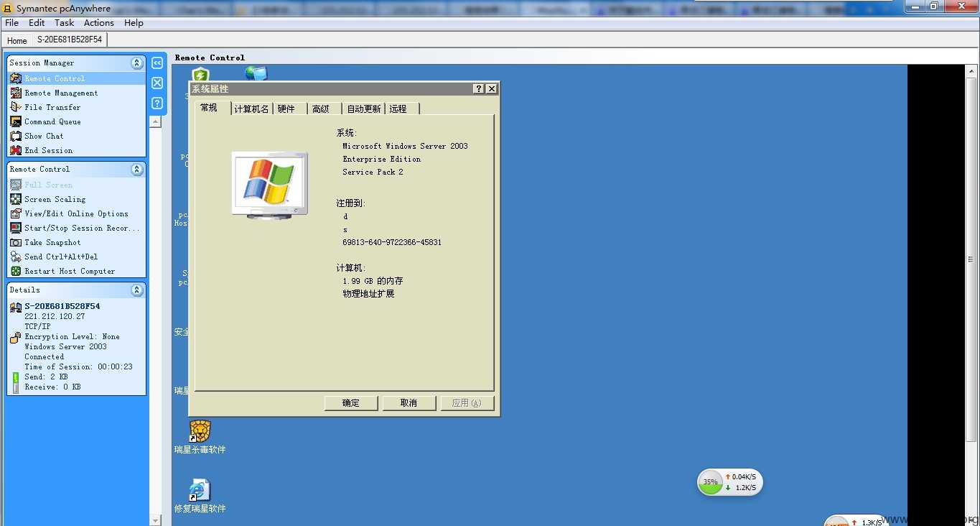This screenshot has height=526, width=980.
Task: Open the Task menu
Action: click(x=64, y=23)
